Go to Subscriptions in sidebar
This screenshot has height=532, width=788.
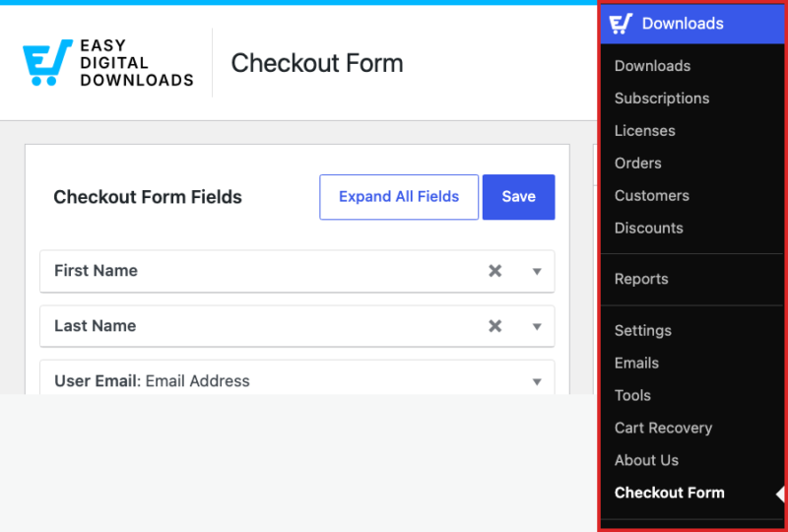click(x=662, y=99)
